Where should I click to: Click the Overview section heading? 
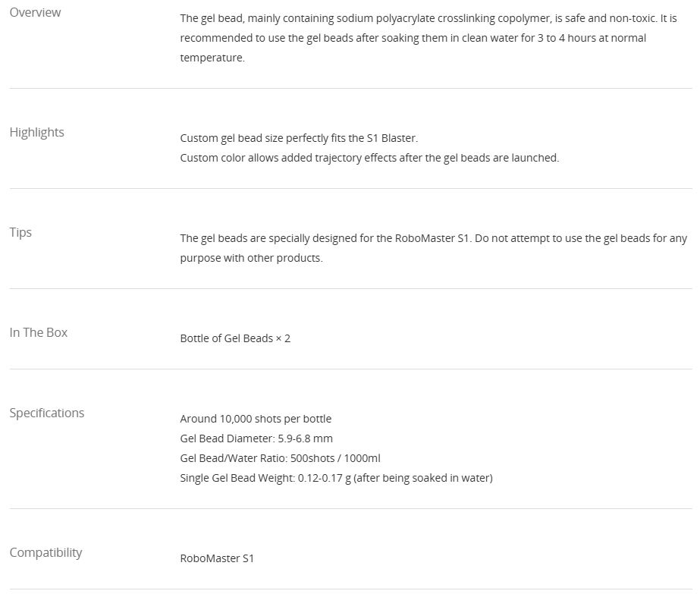[35, 12]
